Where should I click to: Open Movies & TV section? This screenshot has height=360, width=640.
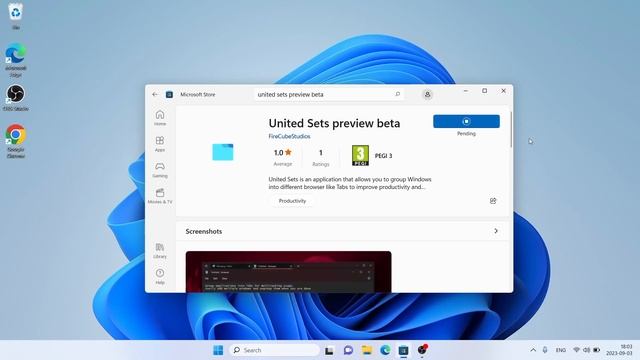(x=160, y=196)
